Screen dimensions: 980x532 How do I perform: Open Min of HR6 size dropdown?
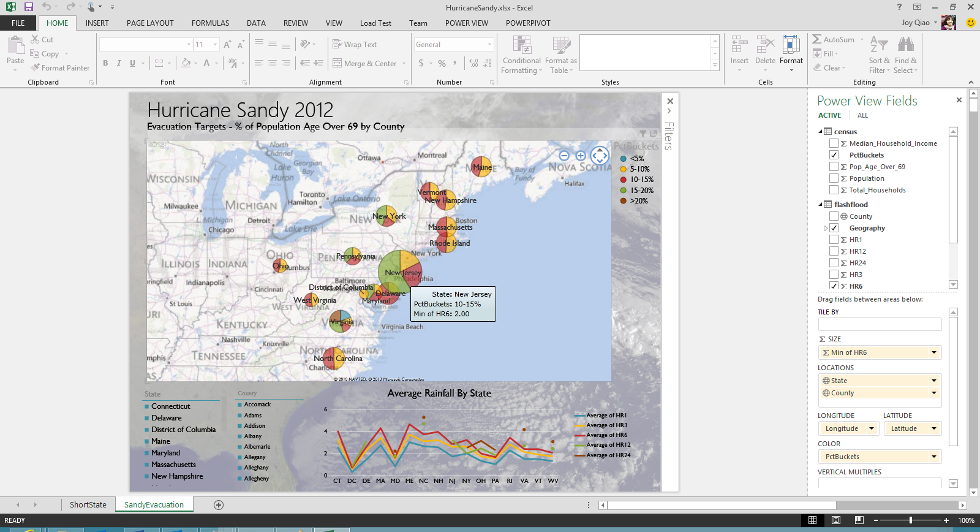coord(934,352)
